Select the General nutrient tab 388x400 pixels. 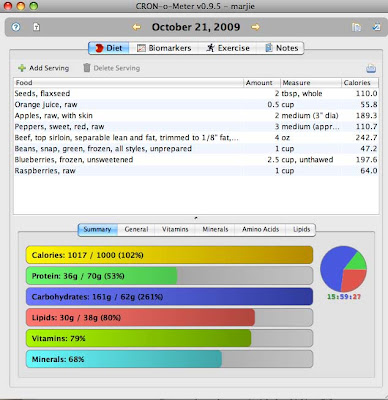(x=136, y=229)
